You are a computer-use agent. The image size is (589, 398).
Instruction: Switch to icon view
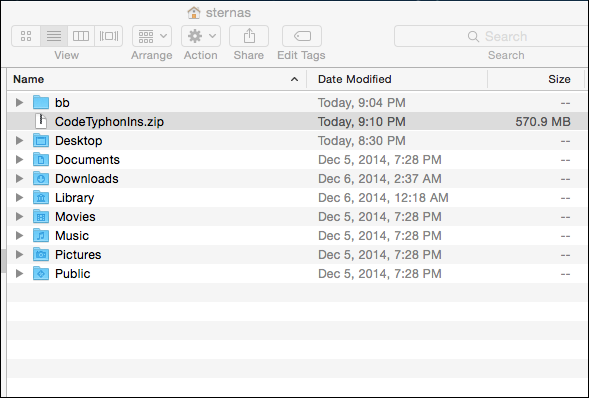(26, 36)
